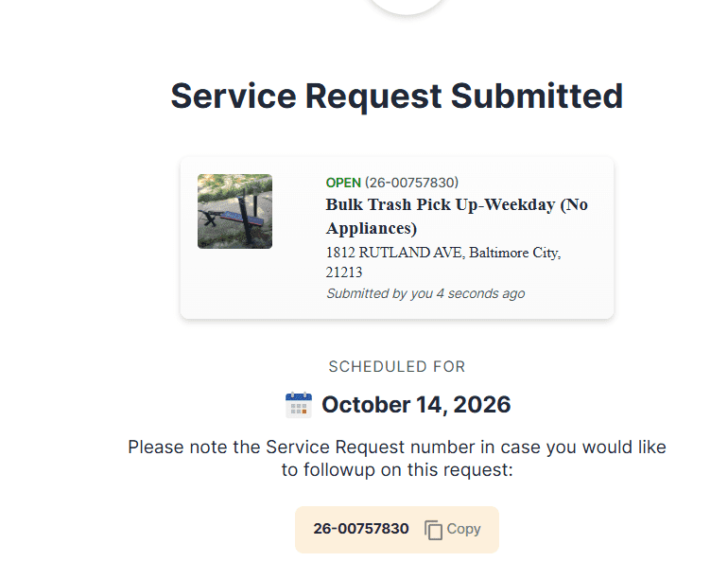Click the copy icon beside the request number

pyautogui.click(x=433, y=530)
